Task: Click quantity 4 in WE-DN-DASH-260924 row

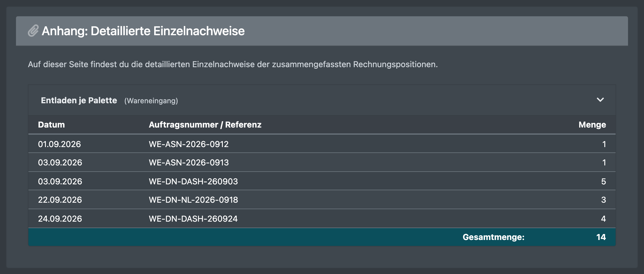Action: tap(603, 219)
